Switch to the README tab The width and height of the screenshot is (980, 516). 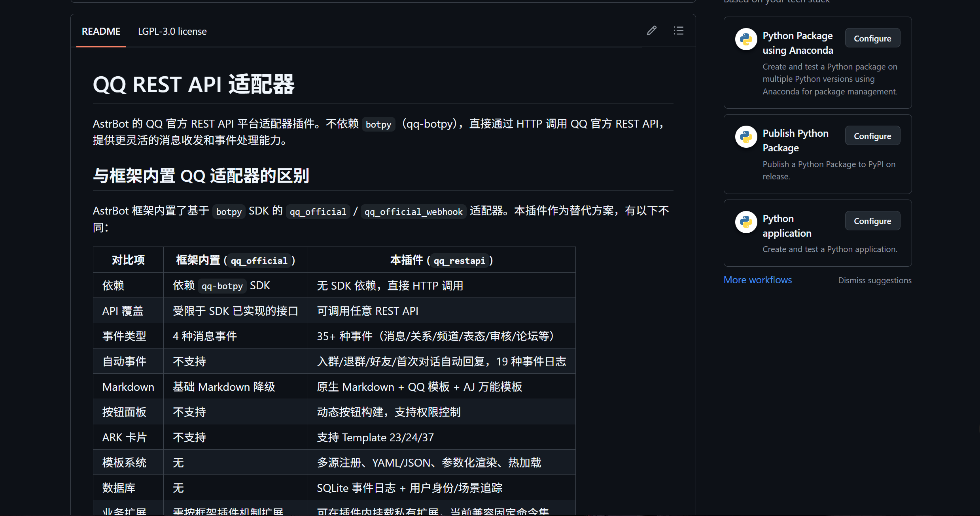(x=101, y=31)
